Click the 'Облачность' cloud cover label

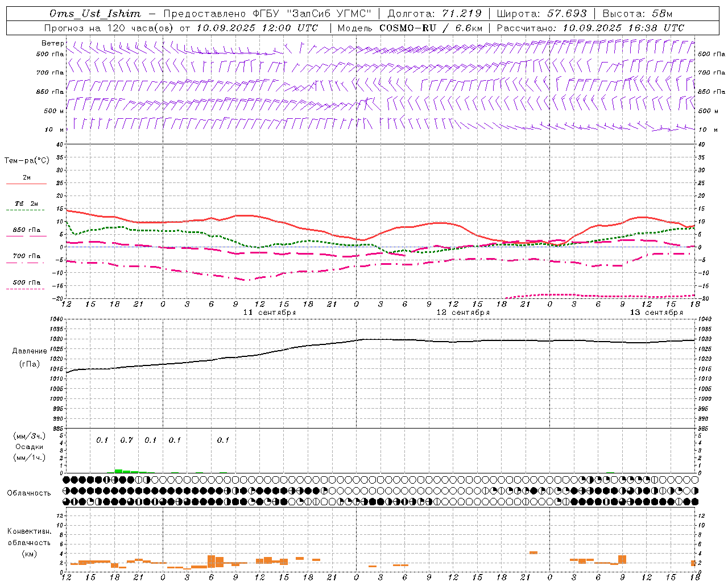tap(29, 493)
